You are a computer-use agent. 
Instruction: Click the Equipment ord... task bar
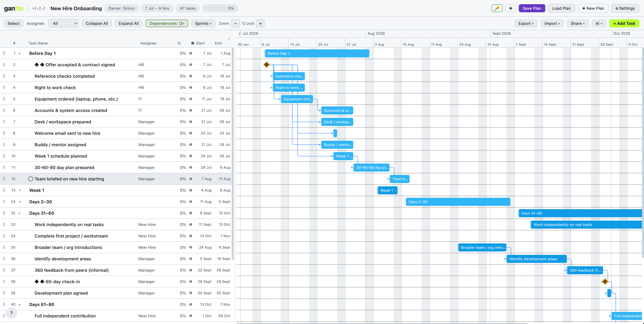297,99
